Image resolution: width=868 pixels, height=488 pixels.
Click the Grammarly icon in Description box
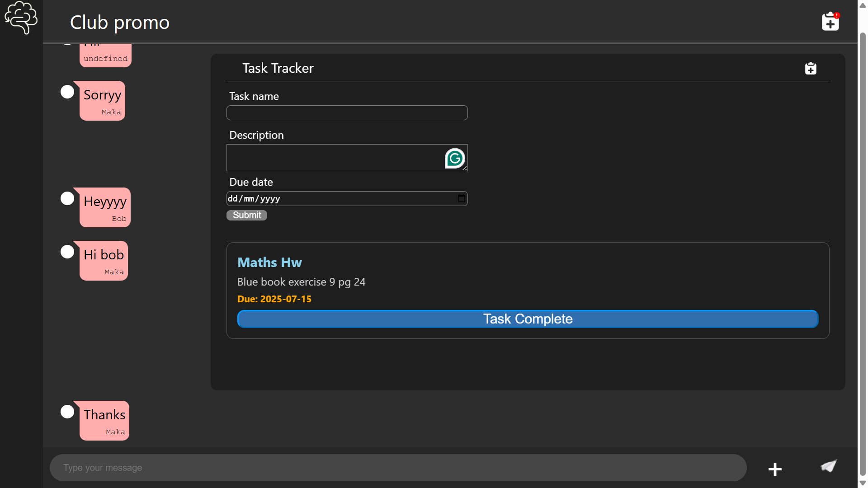point(455,158)
